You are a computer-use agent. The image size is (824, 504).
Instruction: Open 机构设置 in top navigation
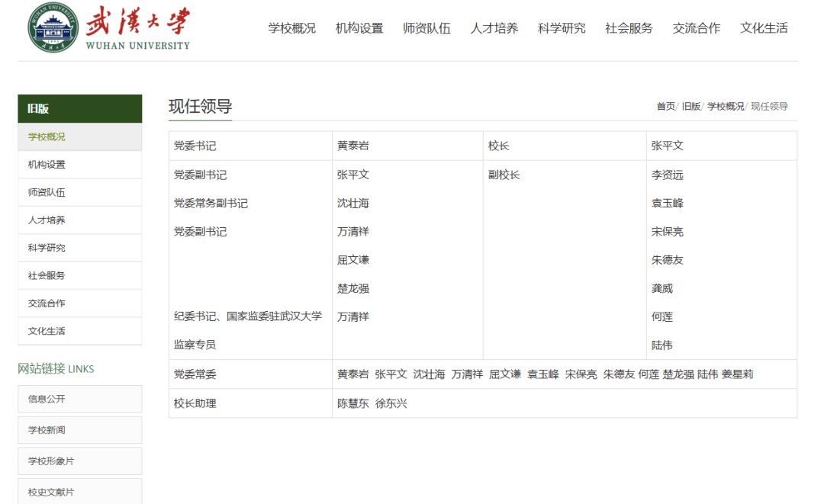[359, 28]
